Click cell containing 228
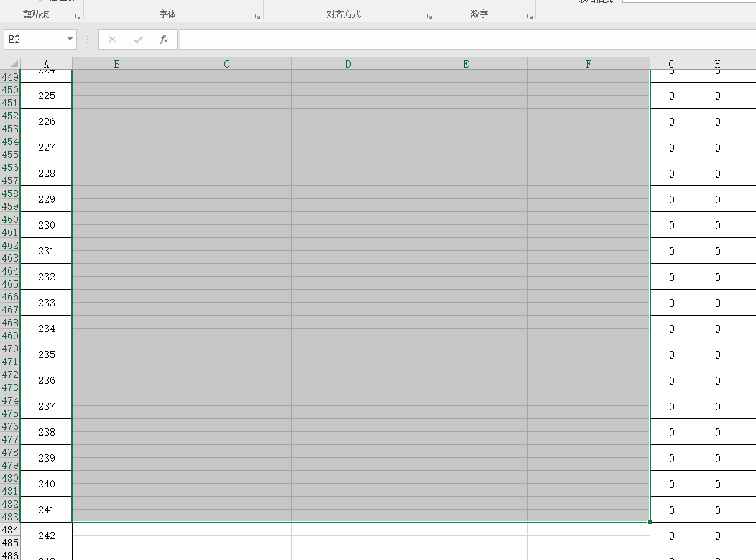 (46, 173)
